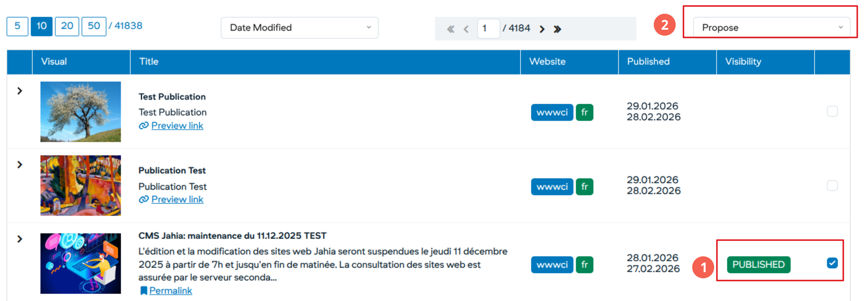Expand the Test Publication row chevron
Screen dimensions: 868x301
click(20, 91)
